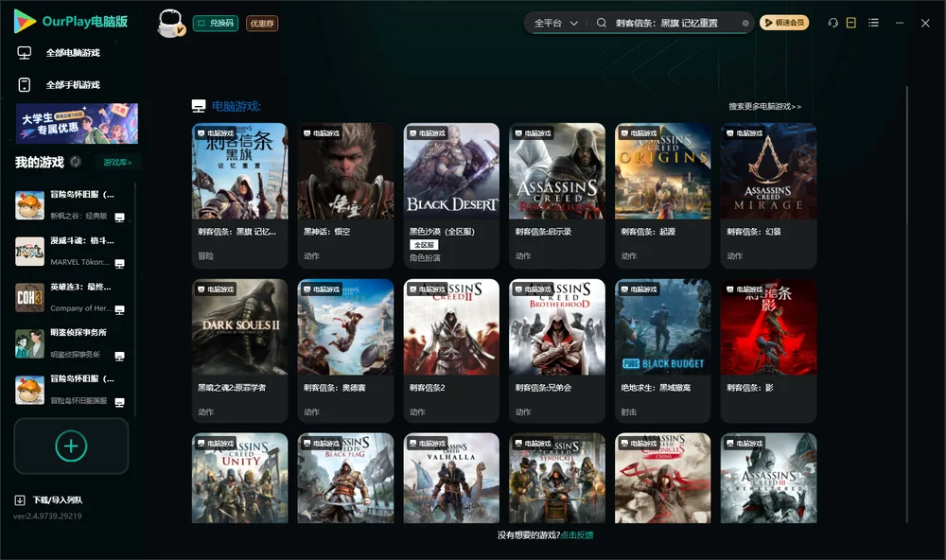Screen dimensions: 946x560
Task: Click the 极速会员 membership button
Action: tap(784, 23)
